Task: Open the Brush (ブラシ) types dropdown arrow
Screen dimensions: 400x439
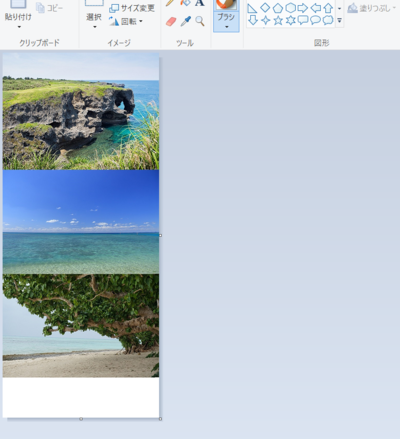Action: click(226, 27)
